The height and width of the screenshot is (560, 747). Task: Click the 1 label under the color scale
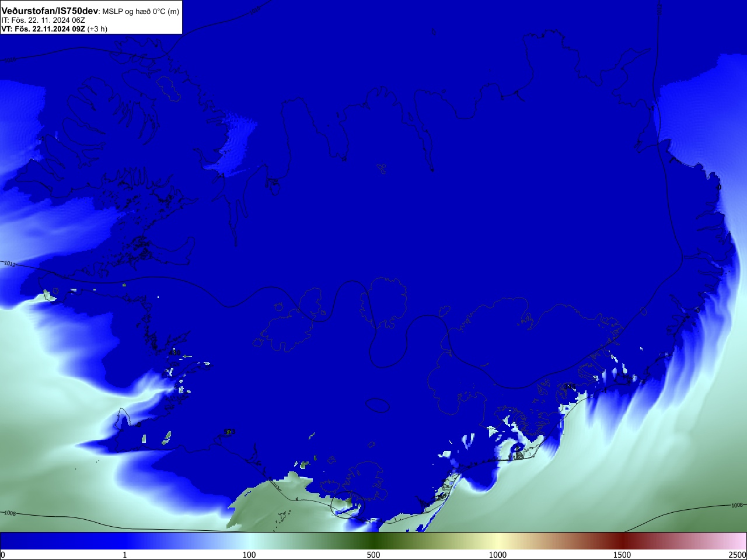(x=124, y=555)
